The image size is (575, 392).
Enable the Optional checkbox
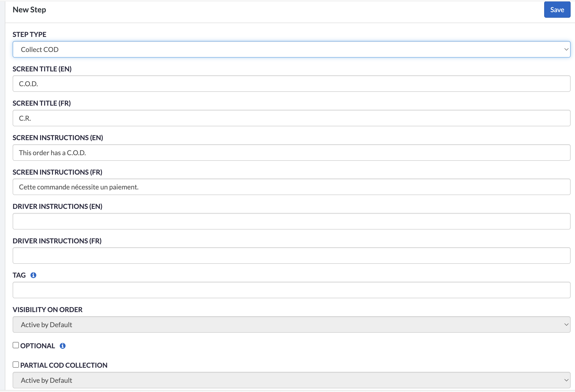pos(16,345)
